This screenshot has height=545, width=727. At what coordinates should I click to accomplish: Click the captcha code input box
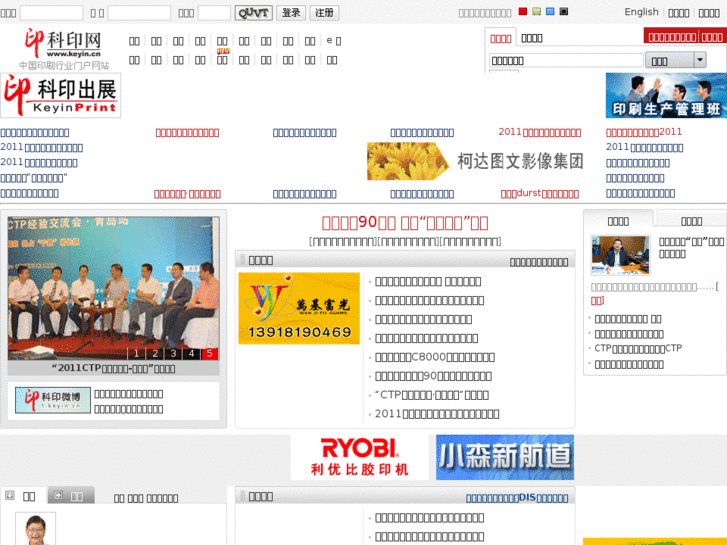(214, 13)
